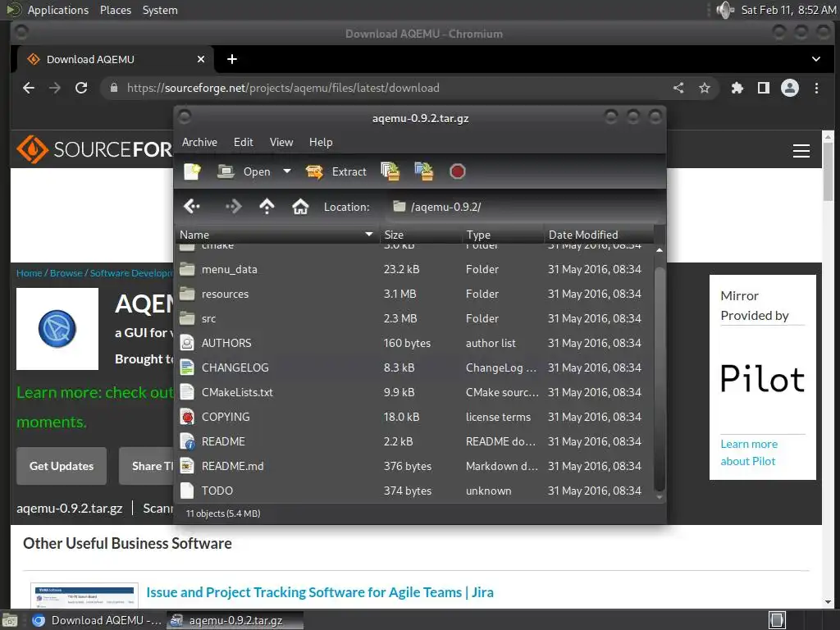Open the Help menu in archive manager
This screenshot has height=630, width=840.
[x=321, y=142]
